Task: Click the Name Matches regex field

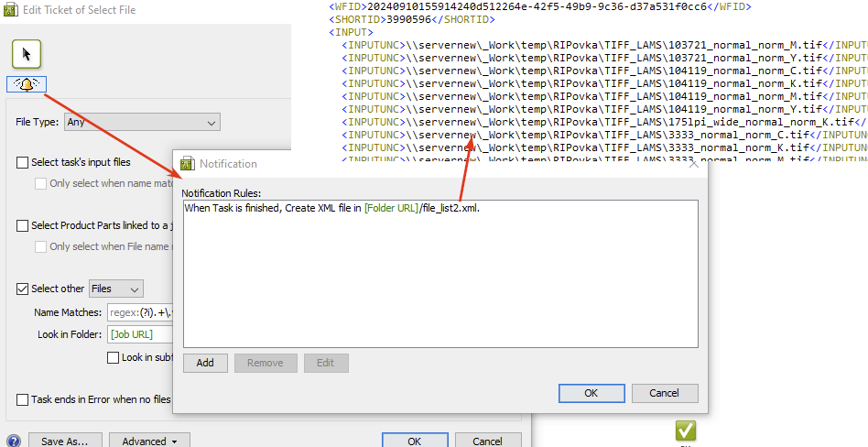Action: [140, 312]
